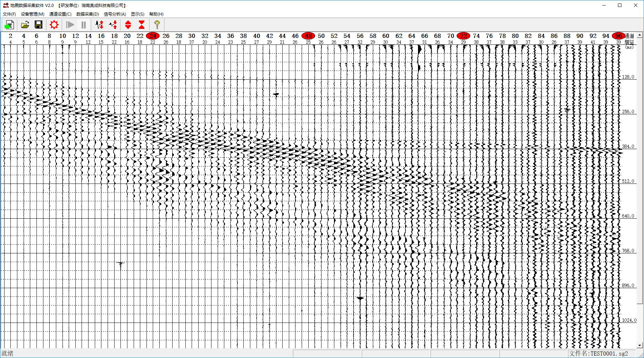Open settings with the red gear icon
The width and height of the screenshot is (644, 358).
pos(54,25)
